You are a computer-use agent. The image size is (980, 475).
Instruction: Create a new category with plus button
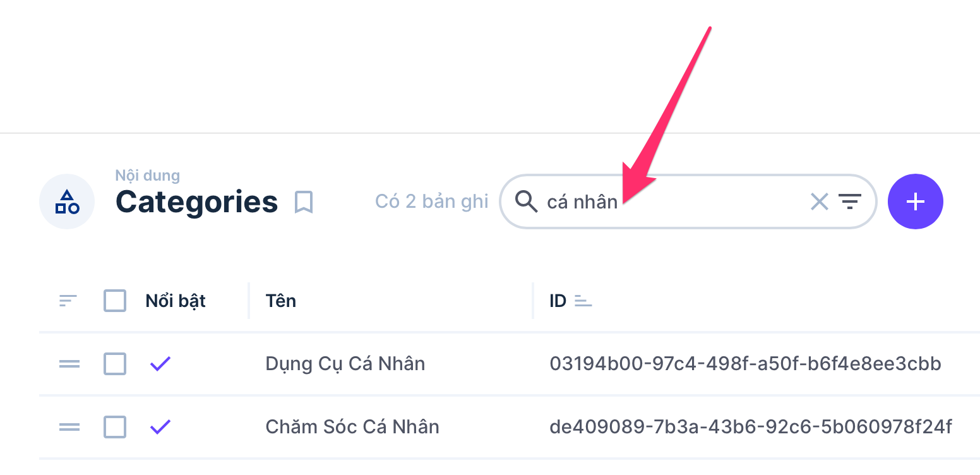coord(915,201)
